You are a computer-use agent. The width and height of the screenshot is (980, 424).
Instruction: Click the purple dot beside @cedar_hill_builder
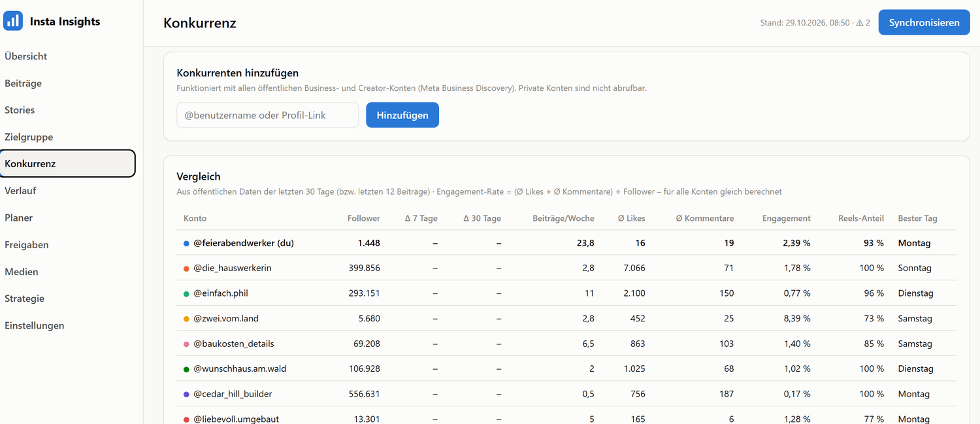point(186,394)
